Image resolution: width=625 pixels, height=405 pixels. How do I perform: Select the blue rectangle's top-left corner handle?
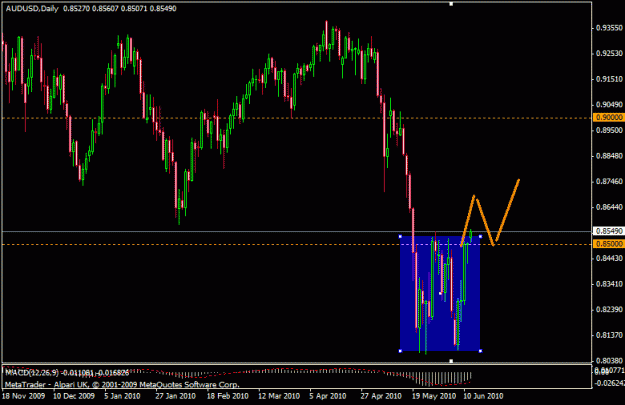[400, 236]
